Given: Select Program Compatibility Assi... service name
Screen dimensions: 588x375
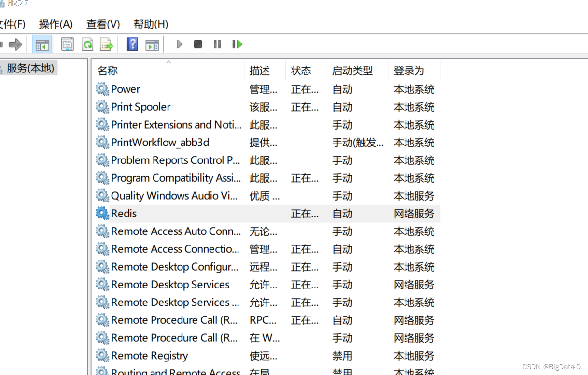Looking at the screenshot, I should [x=176, y=178].
